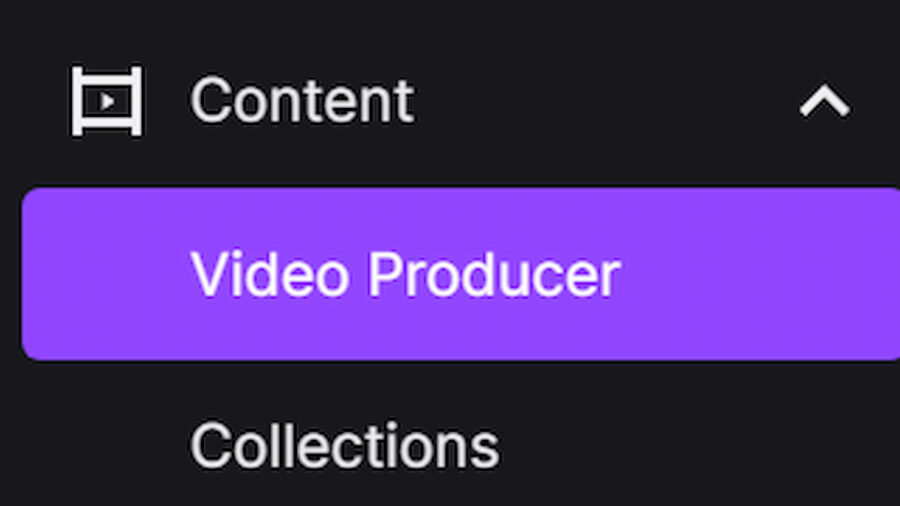This screenshot has width=900, height=506.
Task: Go to Collections in the sidebar
Action: [x=344, y=446]
